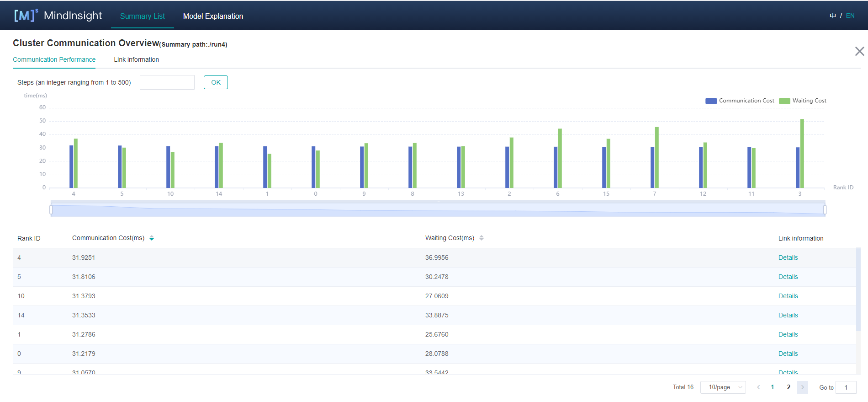Click the left handle of chart zoom slider

[51, 209]
